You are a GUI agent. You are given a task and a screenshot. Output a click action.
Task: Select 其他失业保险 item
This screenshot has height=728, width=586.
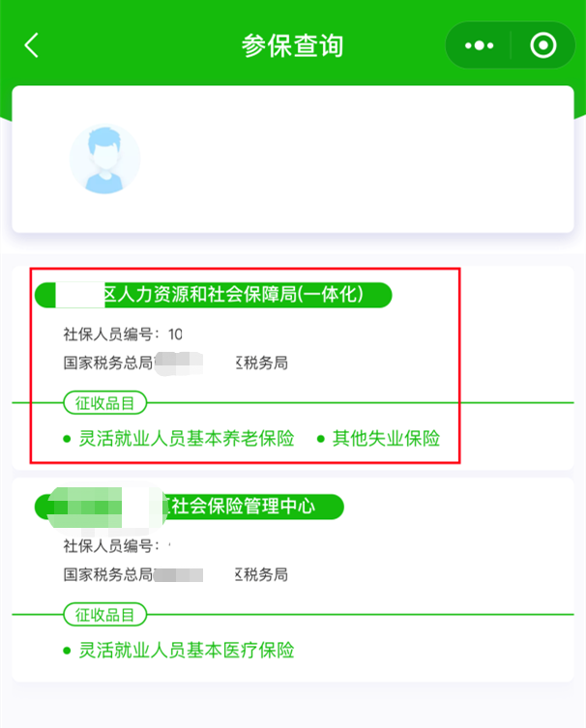pos(386,438)
